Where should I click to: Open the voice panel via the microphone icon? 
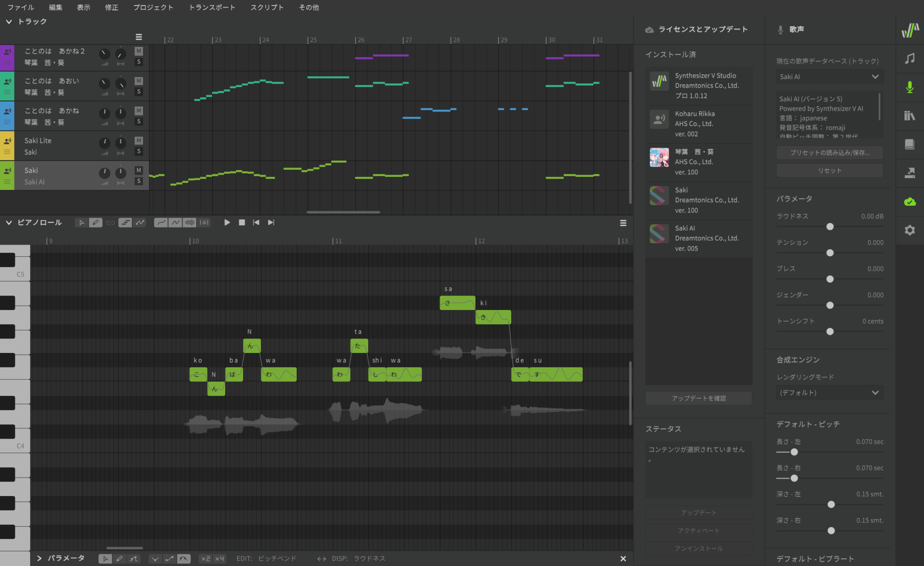[x=910, y=87]
